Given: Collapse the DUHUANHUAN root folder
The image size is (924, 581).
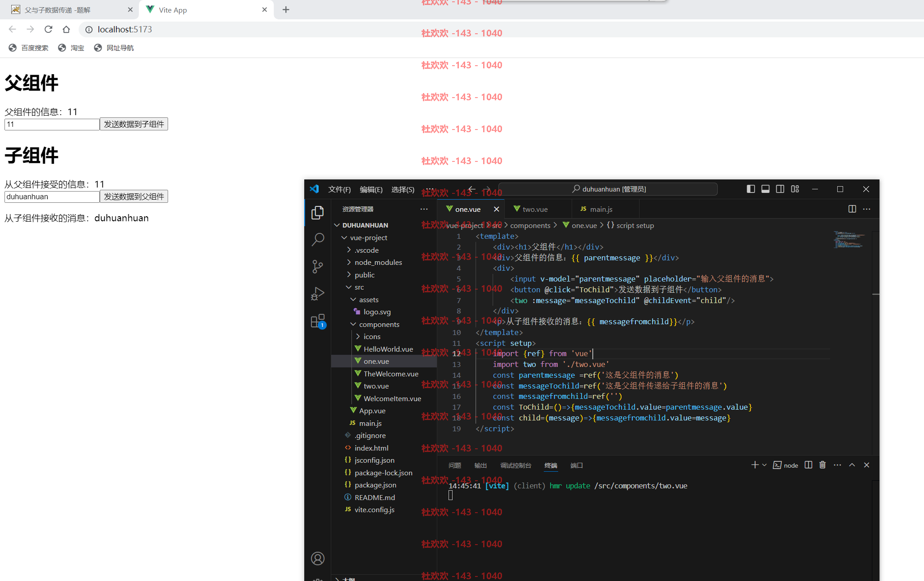Looking at the screenshot, I should pyautogui.click(x=384, y=225).
